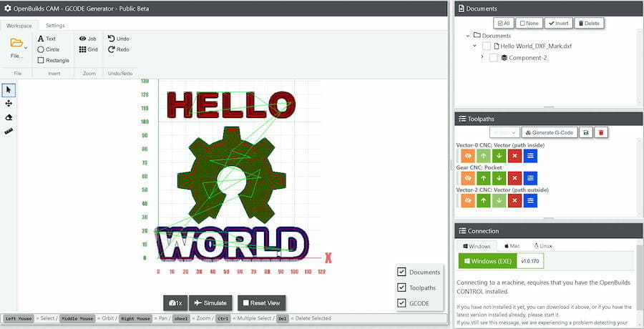
Task: Open the File dropdown arrow
Action: pos(26,48)
